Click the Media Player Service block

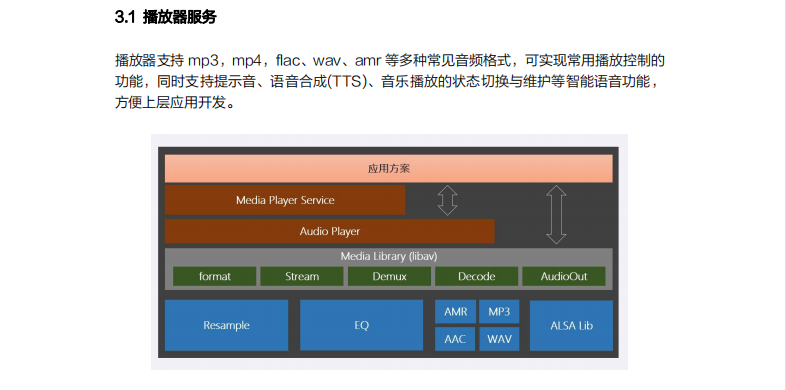285,200
